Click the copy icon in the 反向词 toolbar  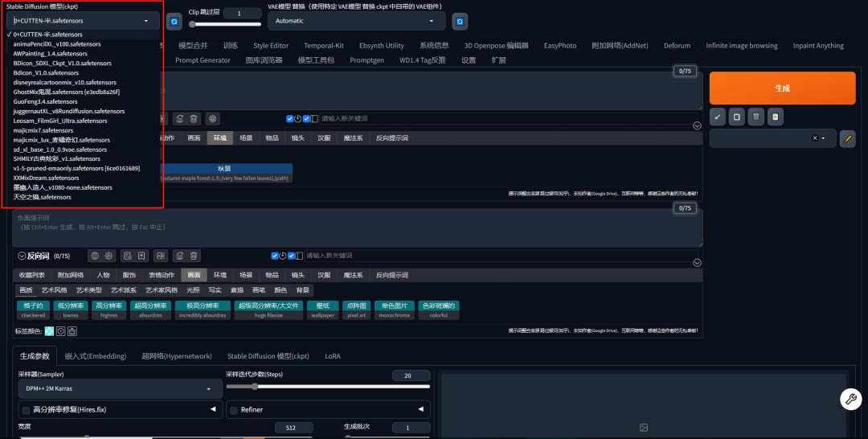pos(179,256)
